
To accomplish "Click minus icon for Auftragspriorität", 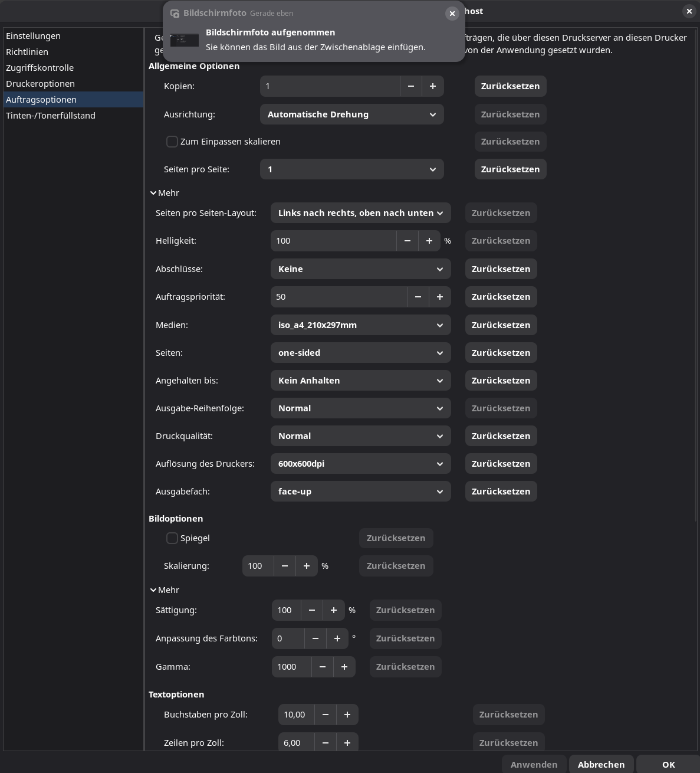I will tap(418, 297).
